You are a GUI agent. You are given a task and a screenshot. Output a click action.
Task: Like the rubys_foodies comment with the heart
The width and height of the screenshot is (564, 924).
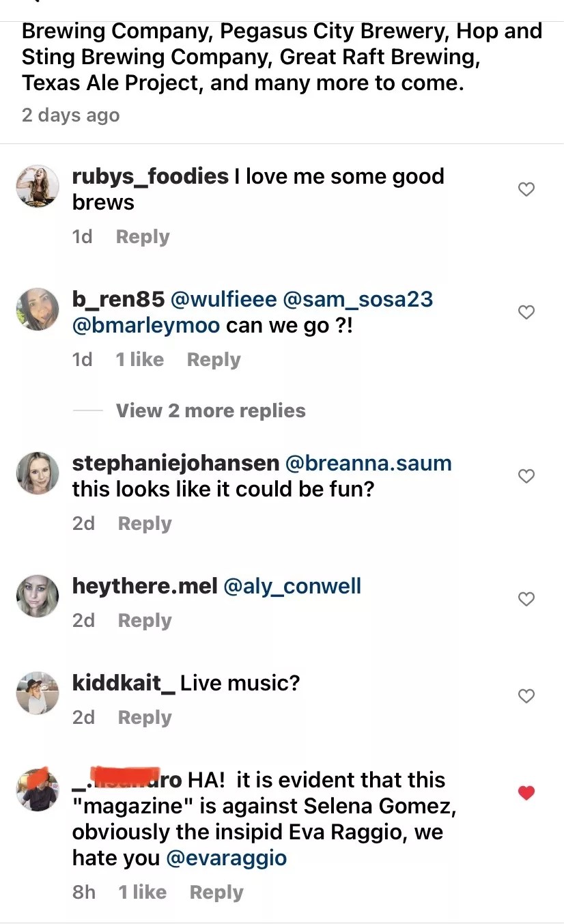526,189
